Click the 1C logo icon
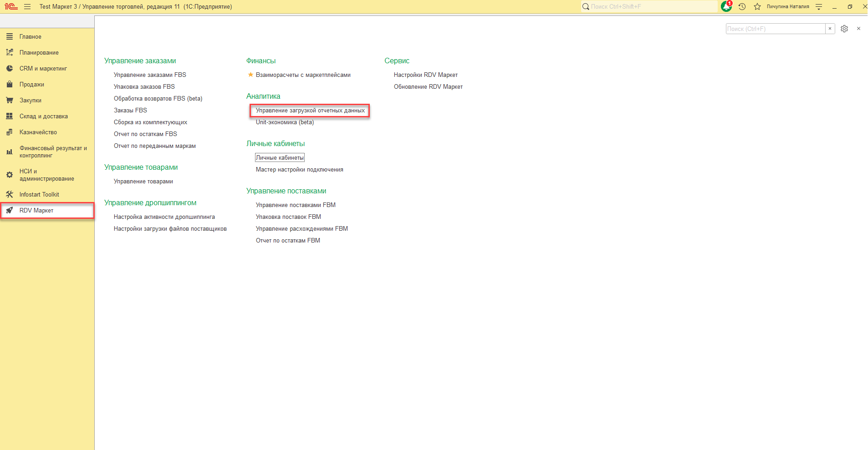Viewport: 868px width, 450px height. [11, 6]
